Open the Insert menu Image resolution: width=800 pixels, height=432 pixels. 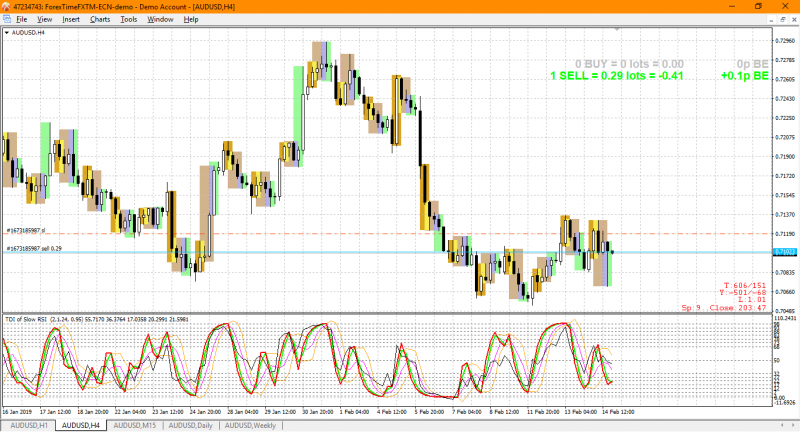coord(71,19)
